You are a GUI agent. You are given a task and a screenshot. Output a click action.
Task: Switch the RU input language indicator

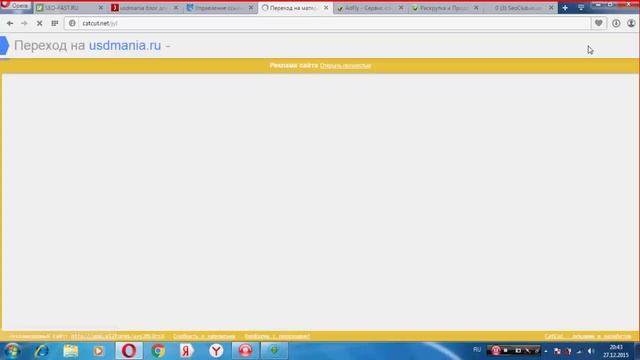coord(477,350)
